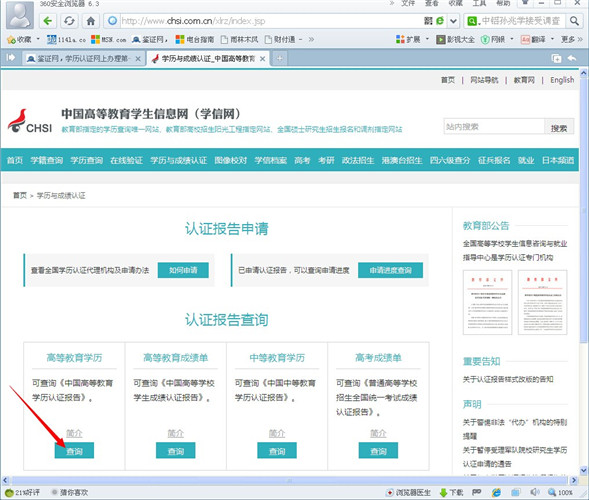Open new tab plus button
The width and height of the screenshot is (589, 500).
(x=279, y=58)
